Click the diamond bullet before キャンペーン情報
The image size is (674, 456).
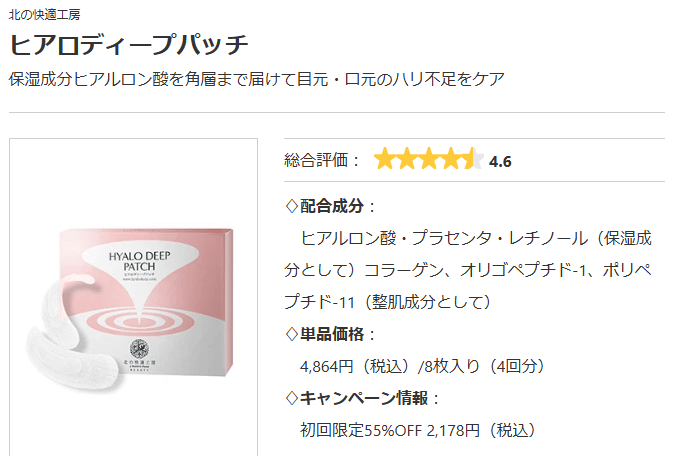[292, 398]
